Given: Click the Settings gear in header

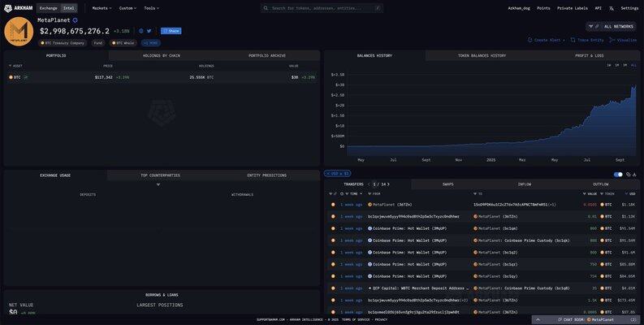Looking at the screenshot, I should point(629,7).
